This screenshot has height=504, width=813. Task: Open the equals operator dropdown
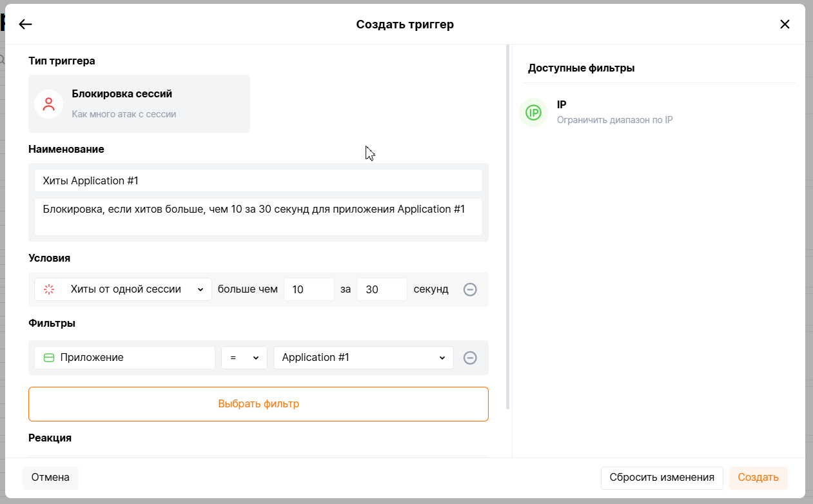tap(244, 358)
